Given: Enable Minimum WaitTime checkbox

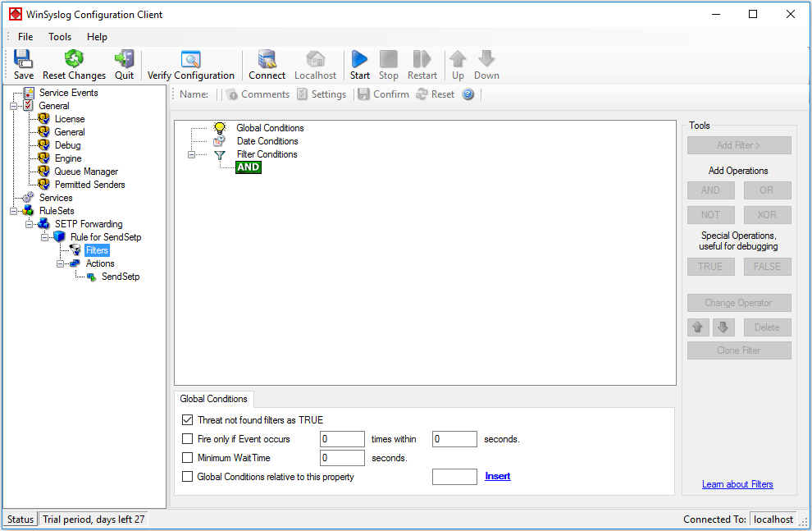Looking at the screenshot, I should 188,457.
